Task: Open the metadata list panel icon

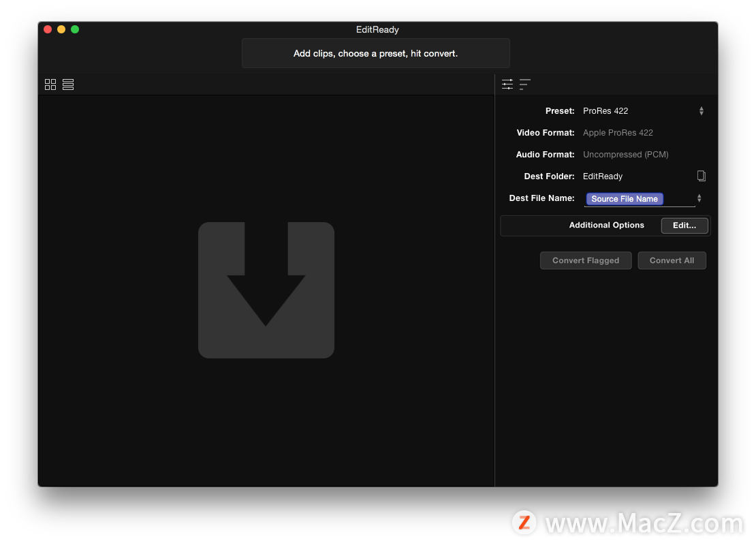Action: click(524, 84)
